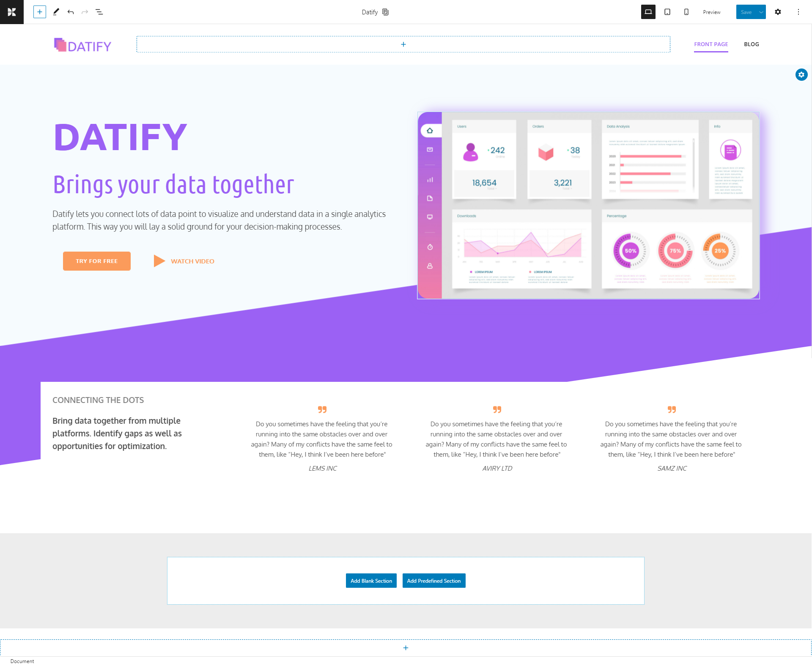Toggle desktop view in preview toolbar
812x666 pixels.
coord(648,12)
